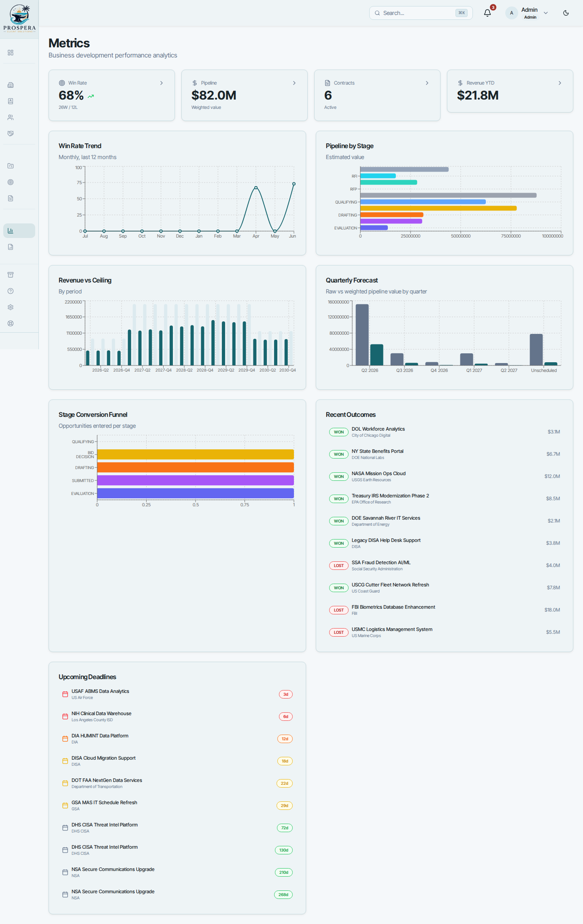583x924 pixels.
Task: Click the Pipeline dollar icon
Action: 195,83
